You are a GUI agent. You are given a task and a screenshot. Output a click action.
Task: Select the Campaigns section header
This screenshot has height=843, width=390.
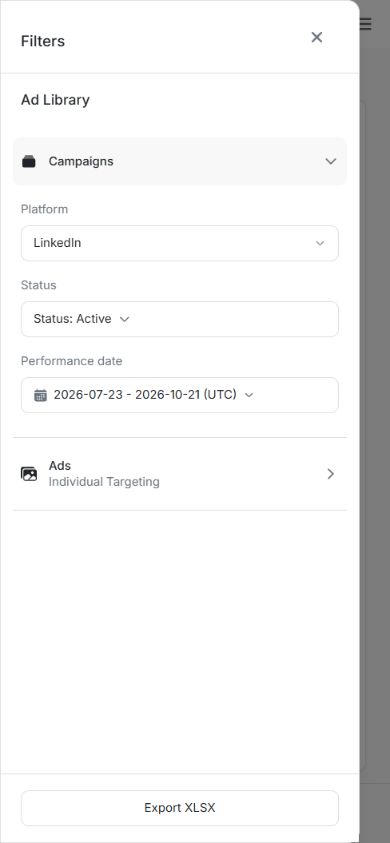coord(180,161)
